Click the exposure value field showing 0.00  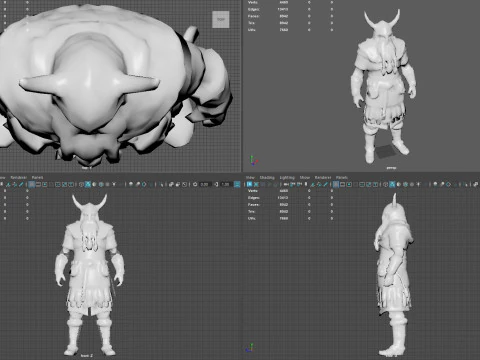(205, 184)
